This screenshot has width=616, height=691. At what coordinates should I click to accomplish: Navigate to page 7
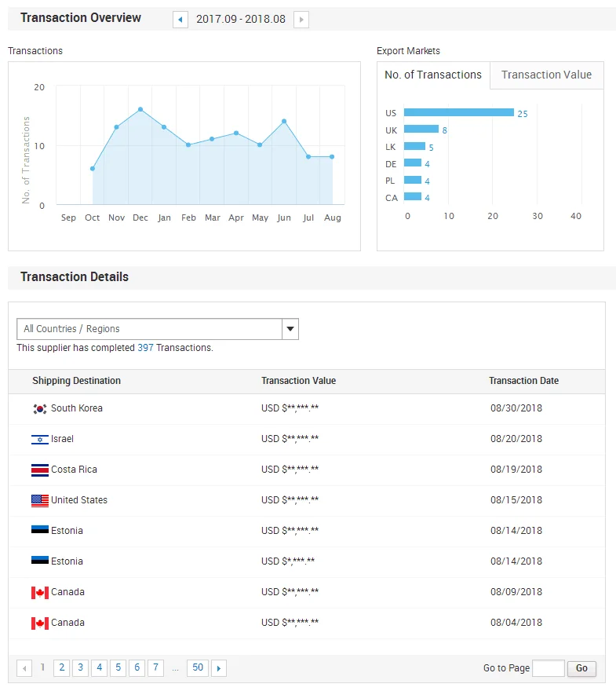pyautogui.click(x=155, y=668)
